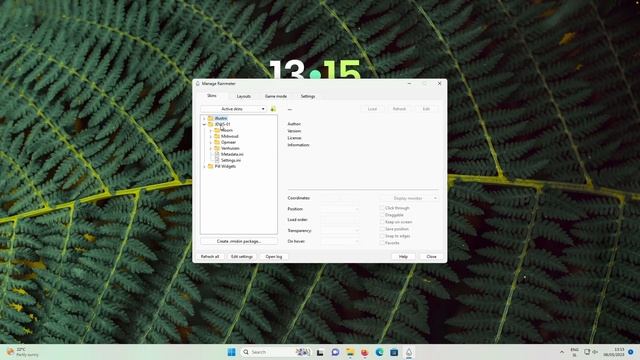Click the Edit settings button
This screenshot has height=360, width=640.
pyautogui.click(x=242, y=257)
